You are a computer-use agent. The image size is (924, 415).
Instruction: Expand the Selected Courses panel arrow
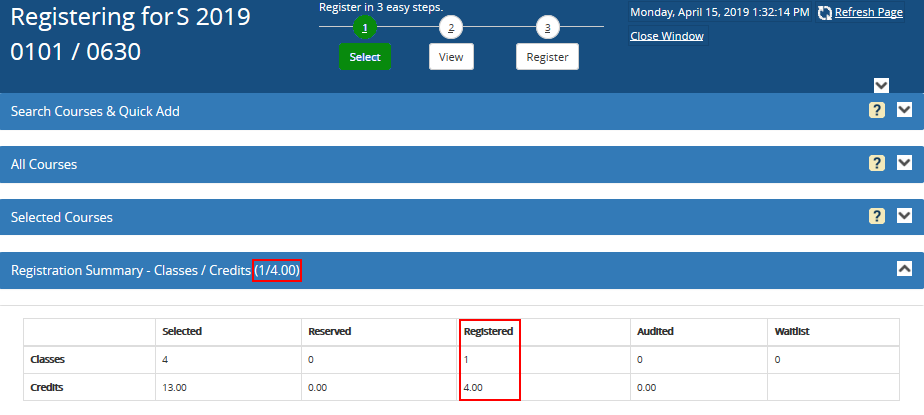904,216
